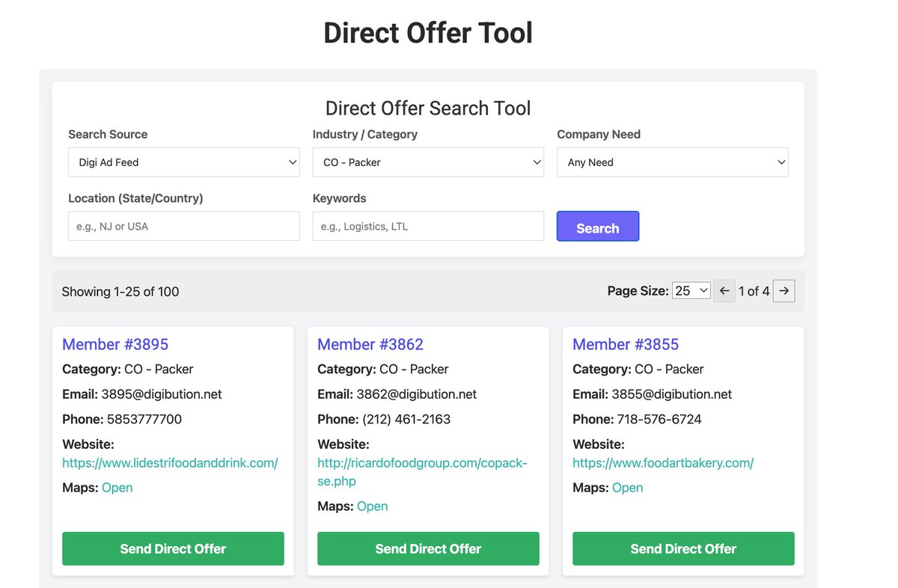The height and width of the screenshot is (588, 898).
Task: Send Direct Offer to Member #3862
Action: coord(428,548)
